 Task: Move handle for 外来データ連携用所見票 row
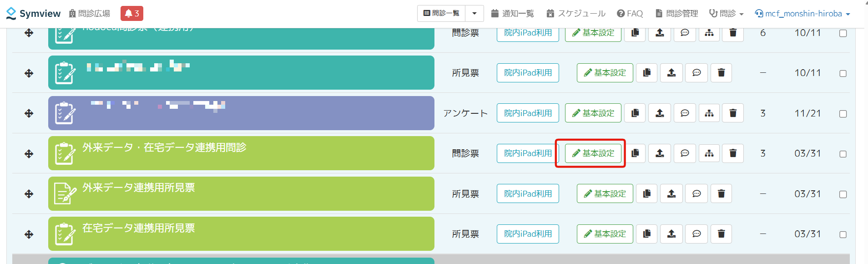click(x=29, y=194)
